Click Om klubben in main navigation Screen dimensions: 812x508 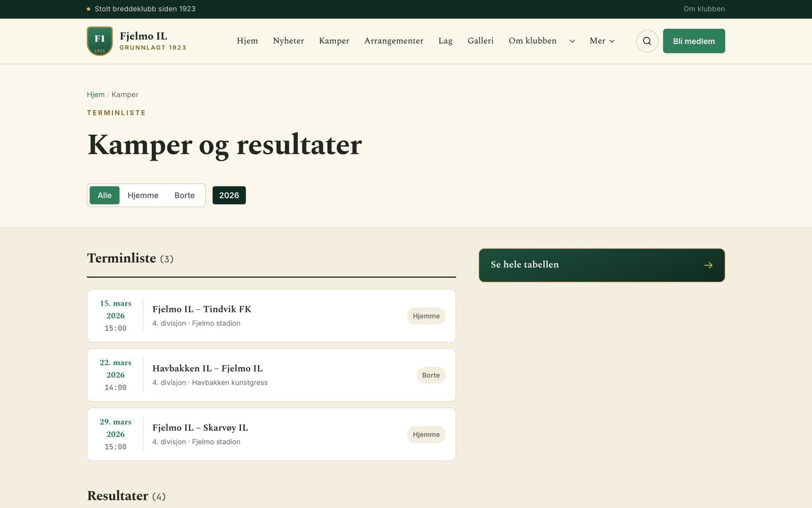click(532, 41)
